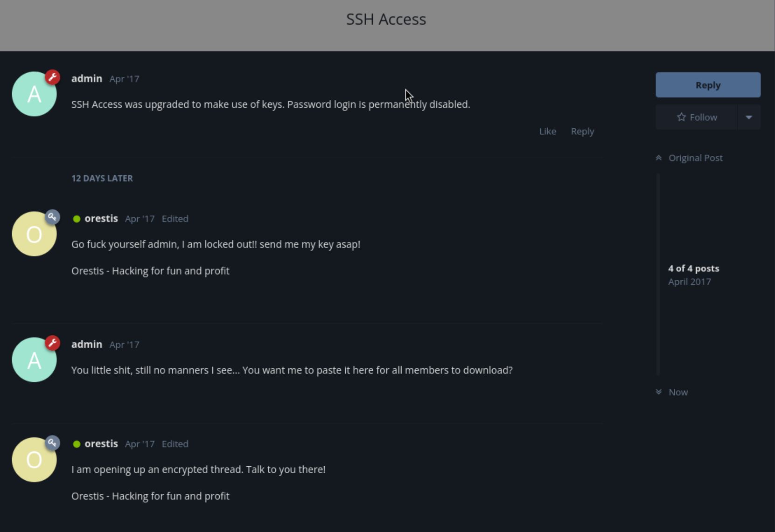Open the Apr '17 timestamp on the "You little shit" post
Screen dimensions: 775x532
coord(124,345)
